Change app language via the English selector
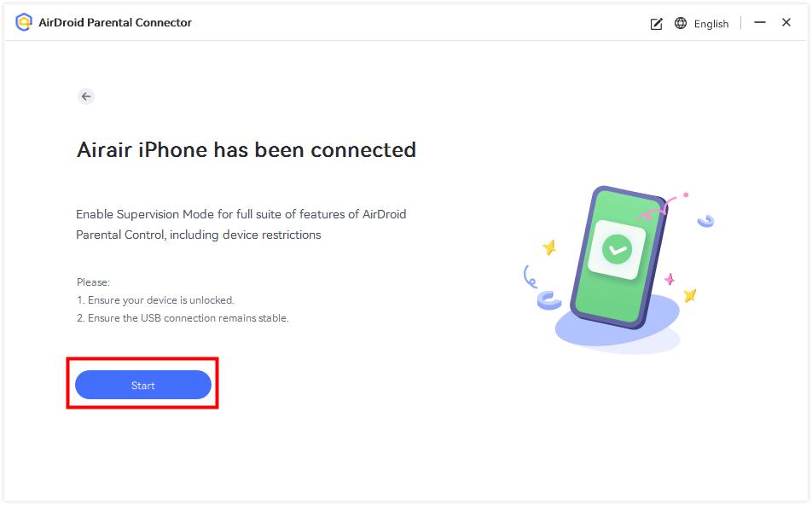Viewport: 812px width, 505px height. tap(710, 23)
